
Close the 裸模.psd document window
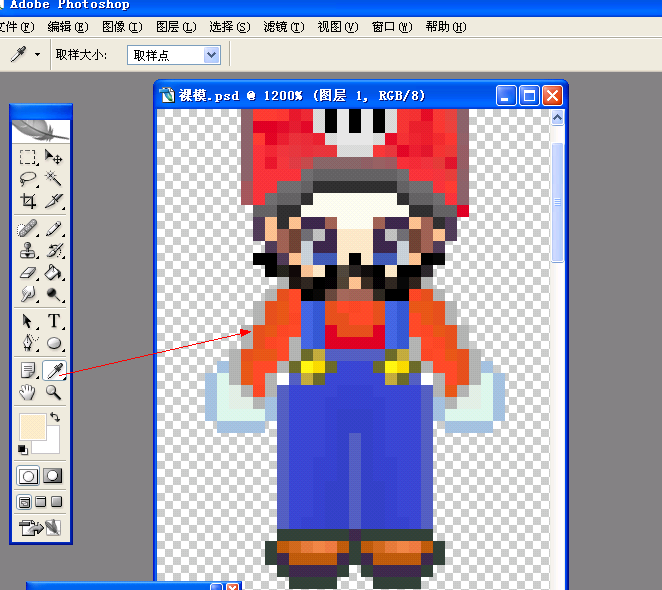[x=552, y=95]
